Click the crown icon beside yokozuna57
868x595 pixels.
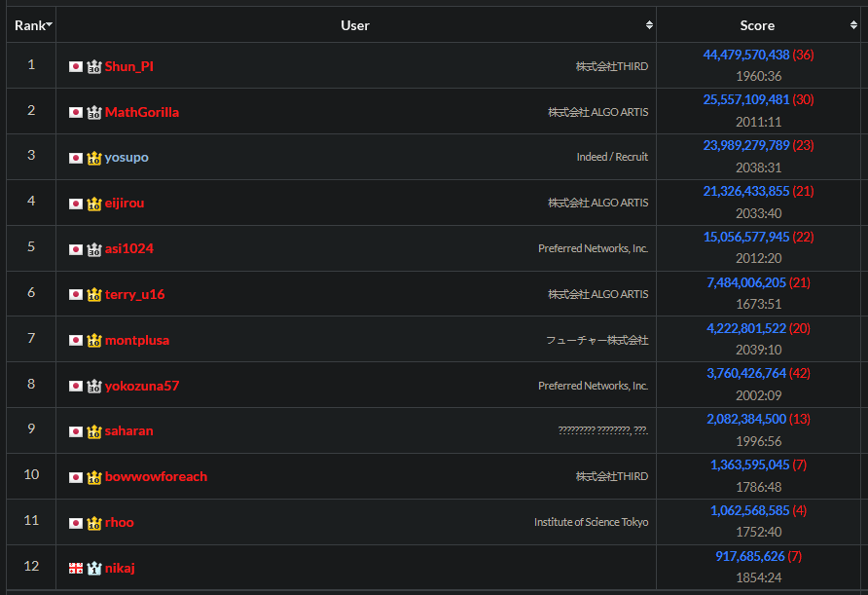[94, 386]
